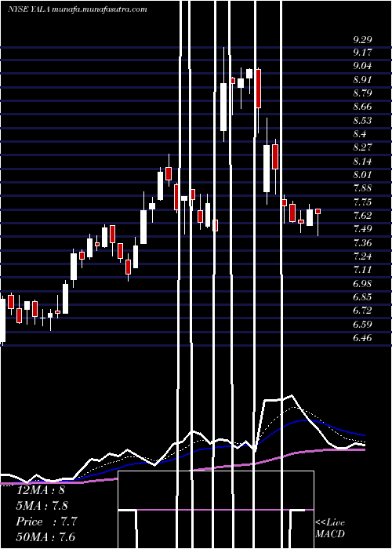
Task: Click the 7.88 price axis label
Action: 362,188
